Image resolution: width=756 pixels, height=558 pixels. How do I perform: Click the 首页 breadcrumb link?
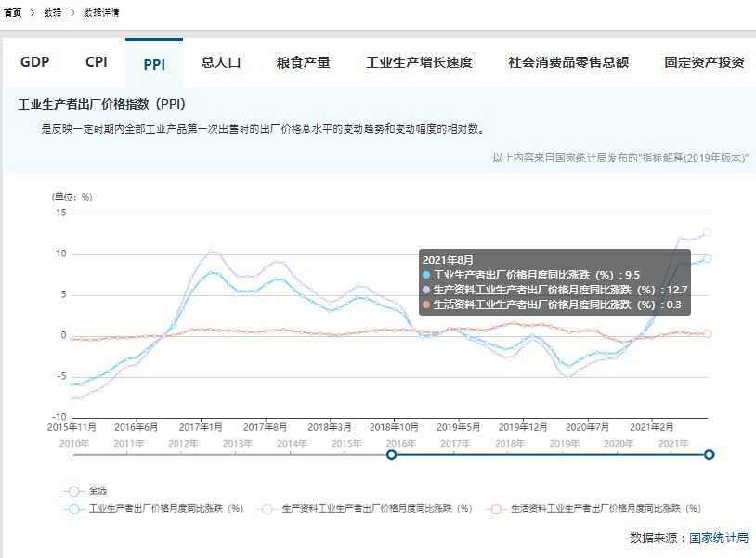[12, 13]
